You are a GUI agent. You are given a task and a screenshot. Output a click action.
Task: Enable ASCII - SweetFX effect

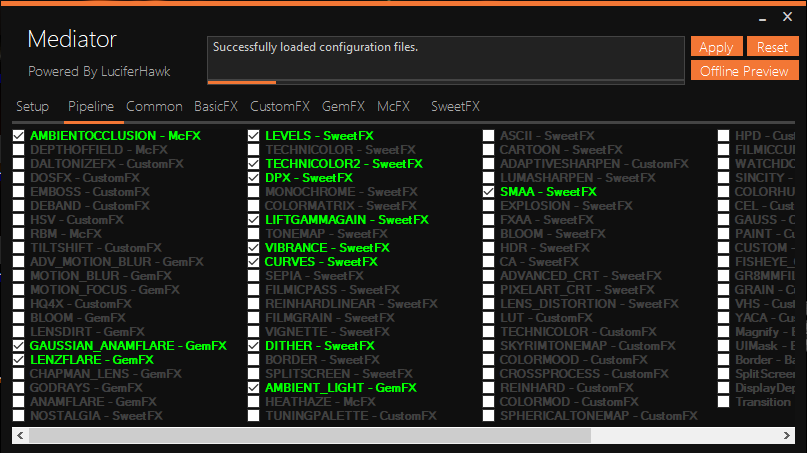(488, 135)
